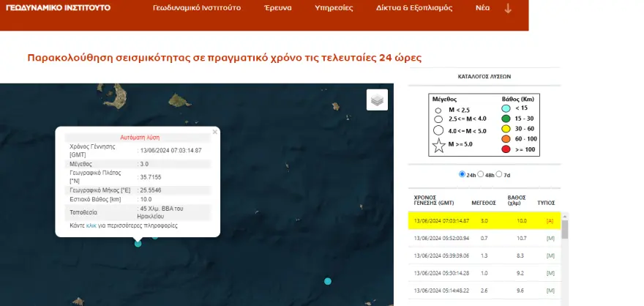Click the earthquake marker below the popup

pyautogui.click(x=138, y=244)
